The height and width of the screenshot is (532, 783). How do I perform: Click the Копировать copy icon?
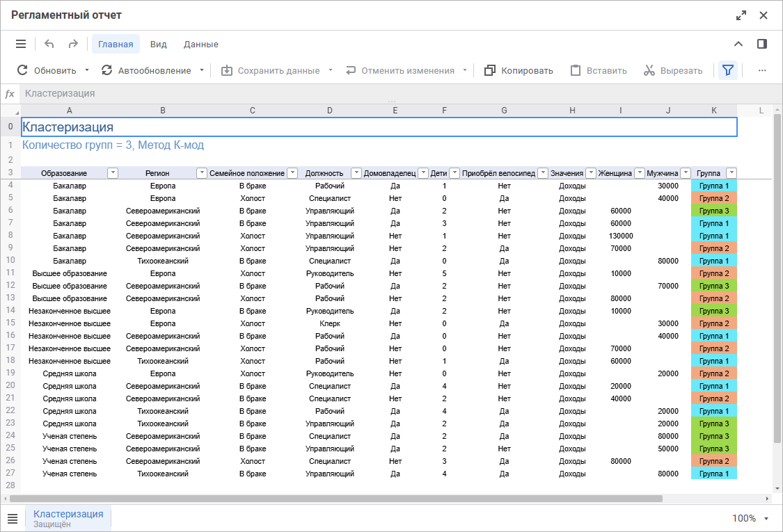point(490,70)
